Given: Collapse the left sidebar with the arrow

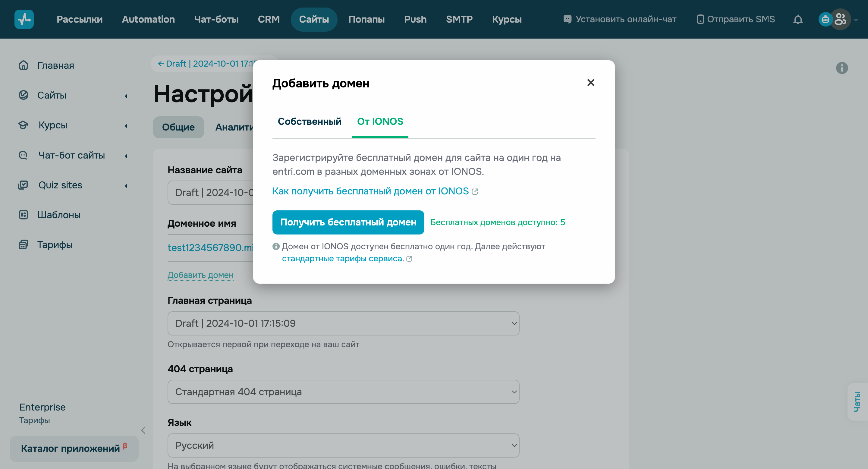Looking at the screenshot, I should 143,430.
